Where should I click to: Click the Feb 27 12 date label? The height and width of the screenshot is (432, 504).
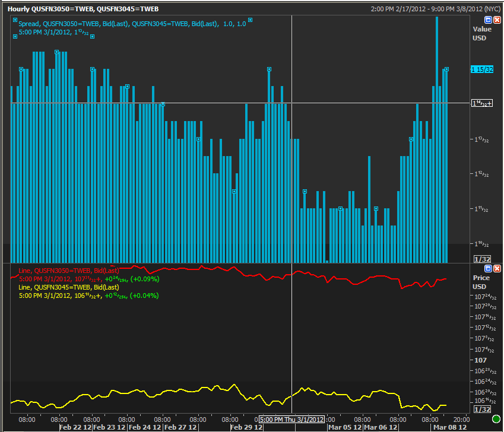coord(180,427)
